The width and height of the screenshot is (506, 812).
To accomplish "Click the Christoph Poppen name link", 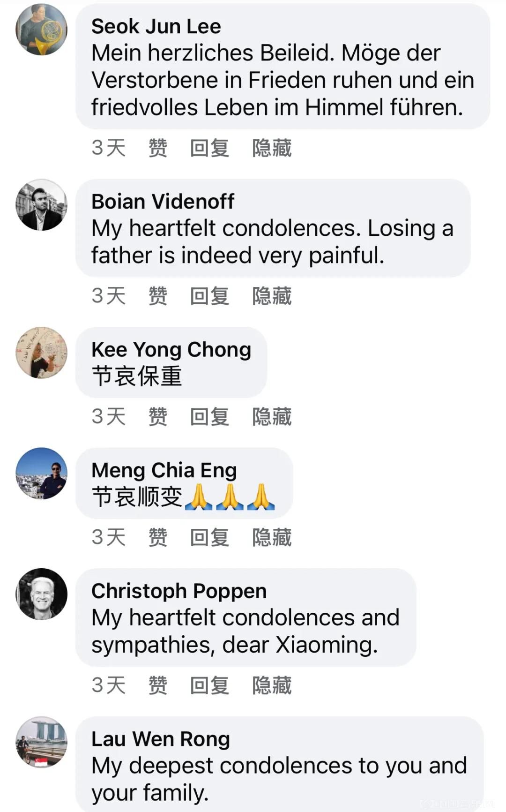I will pos(179,591).
